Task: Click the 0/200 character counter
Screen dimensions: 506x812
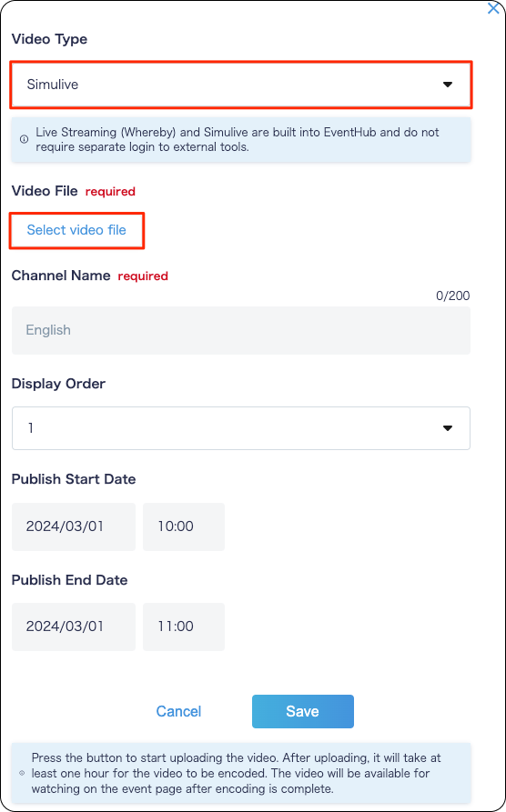Action: 452,296
